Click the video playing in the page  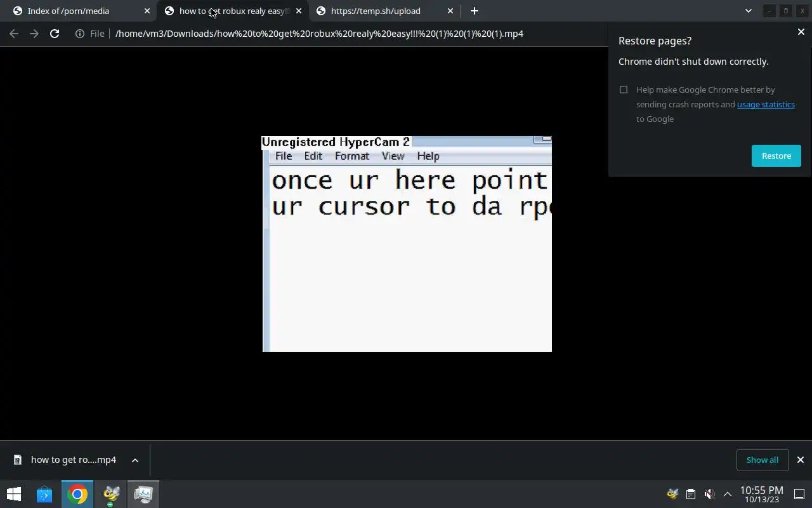pyautogui.click(x=407, y=244)
